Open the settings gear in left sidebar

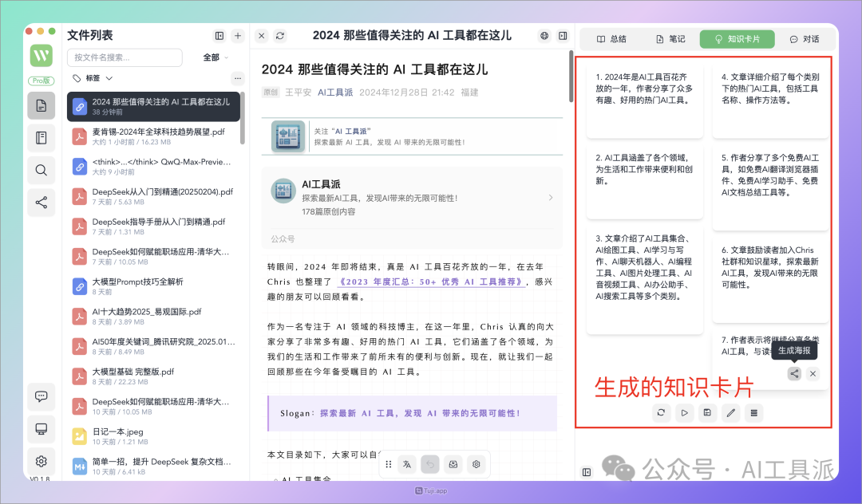point(42,461)
